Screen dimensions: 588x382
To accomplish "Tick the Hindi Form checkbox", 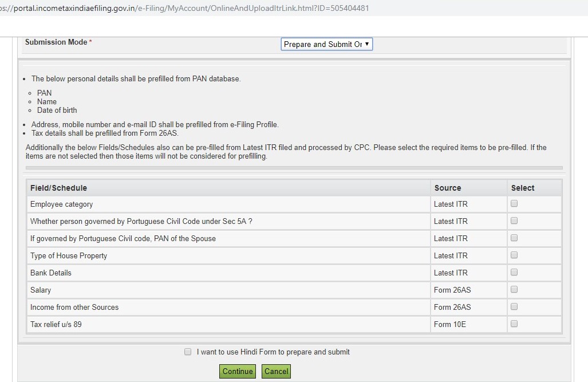I will (188, 352).
